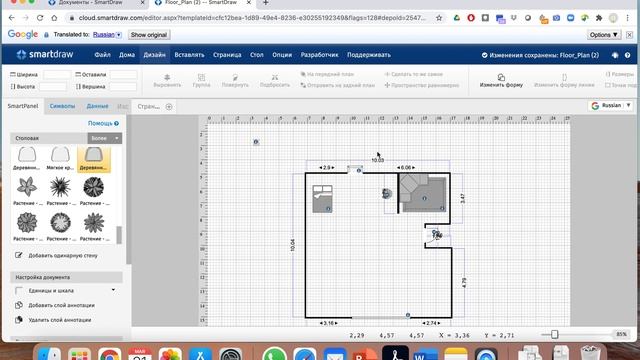Click the red Opera extension icon
The height and width of the screenshot is (360, 640).
[x=471, y=18]
